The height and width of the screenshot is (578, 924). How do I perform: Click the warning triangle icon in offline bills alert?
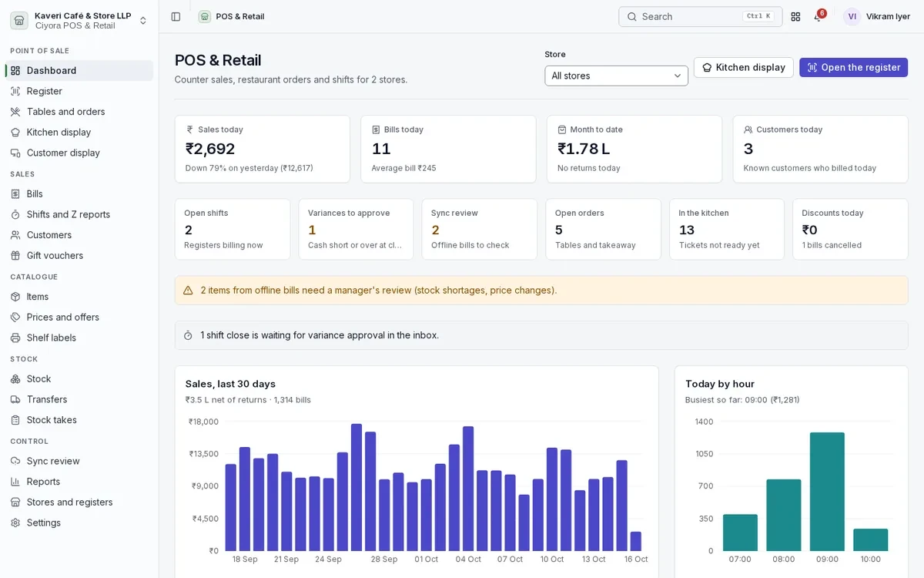[188, 291]
